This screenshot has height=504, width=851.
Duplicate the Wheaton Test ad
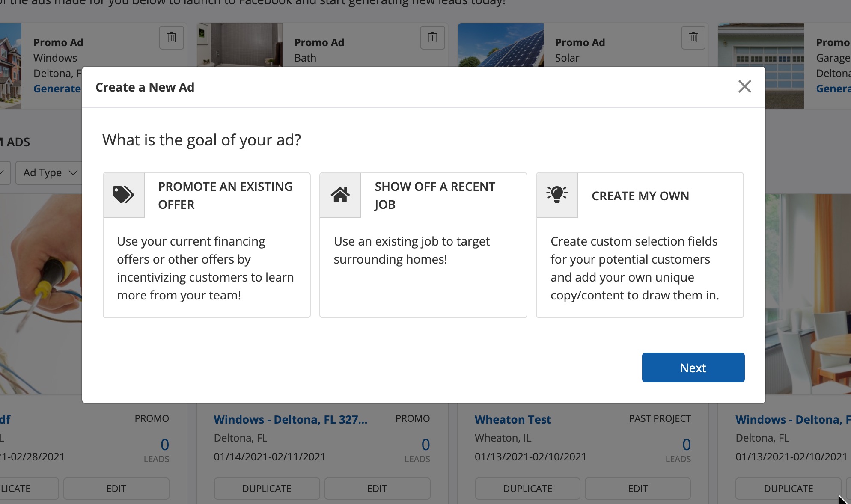tap(527, 489)
